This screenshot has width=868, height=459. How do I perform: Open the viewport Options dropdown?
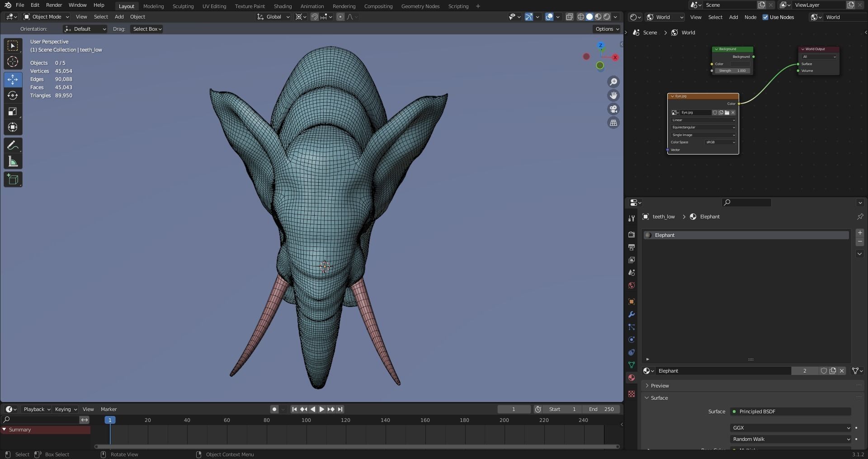point(607,29)
